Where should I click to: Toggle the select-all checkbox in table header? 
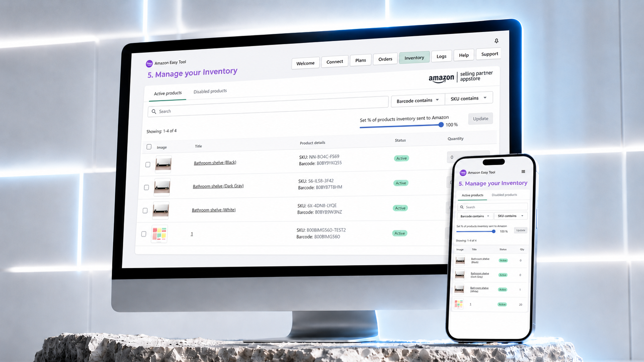pos(149,147)
